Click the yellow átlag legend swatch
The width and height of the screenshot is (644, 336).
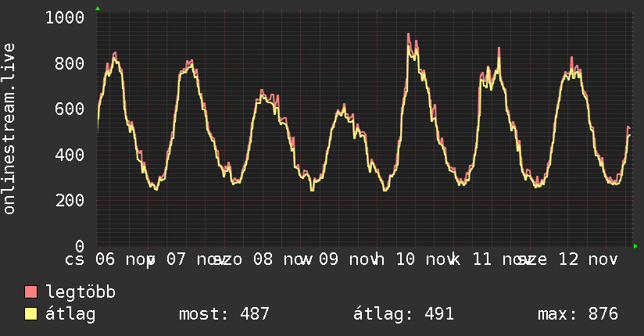[30, 314]
